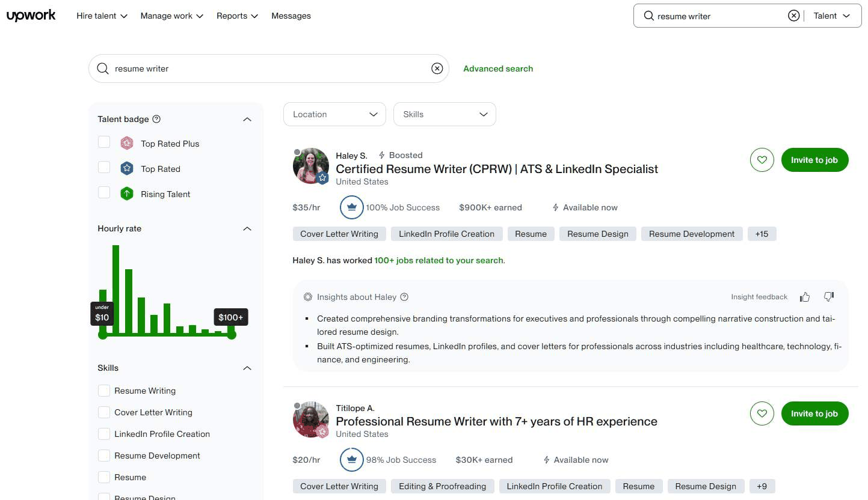Give thumbs up to Haley insights
The height and width of the screenshot is (500, 868).
805,297
